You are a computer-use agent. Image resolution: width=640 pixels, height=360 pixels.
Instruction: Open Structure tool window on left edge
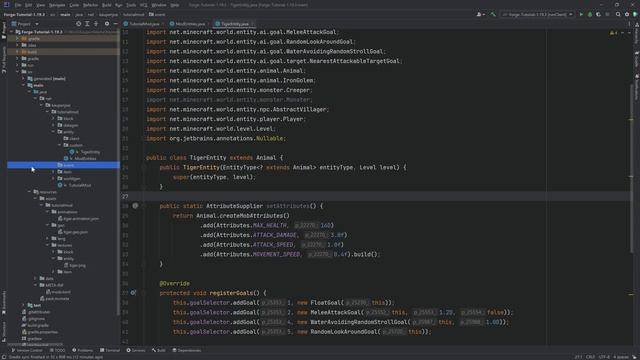[x=4, y=331]
